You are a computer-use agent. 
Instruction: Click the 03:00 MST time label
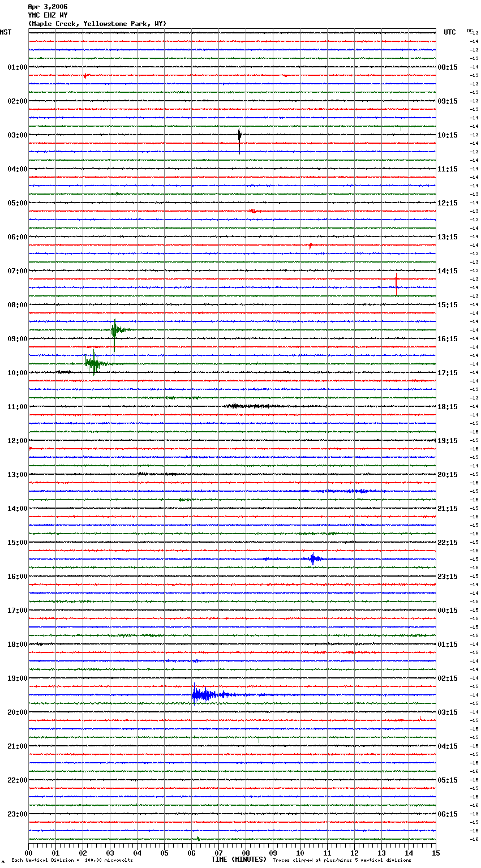[x=17, y=135]
